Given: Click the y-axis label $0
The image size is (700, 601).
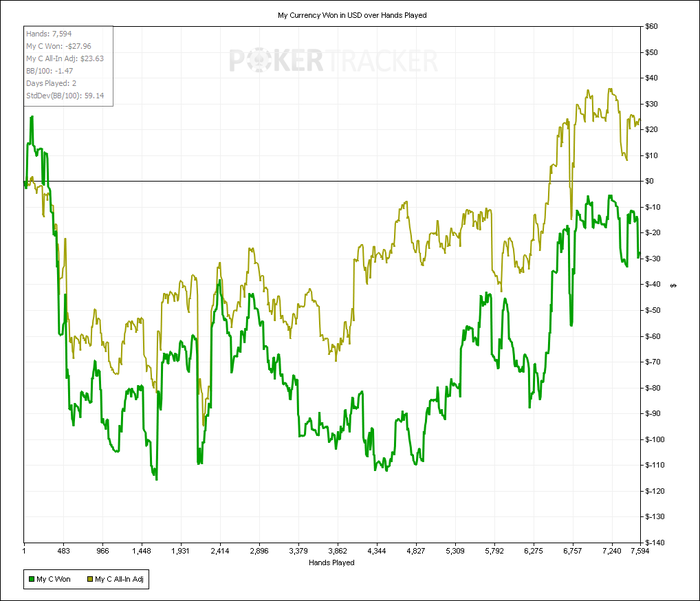Looking at the screenshot, I should 650,181.
